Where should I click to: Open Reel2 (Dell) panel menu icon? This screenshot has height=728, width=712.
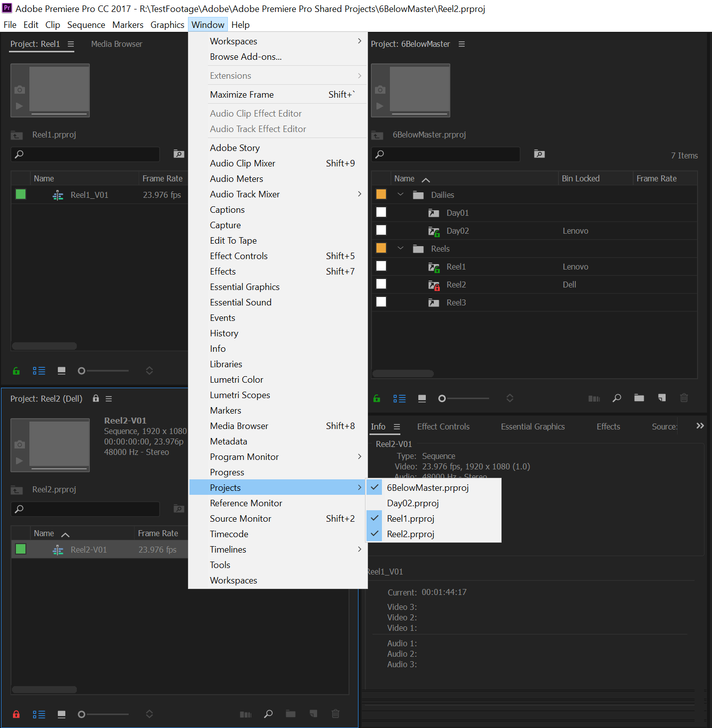click(x=109, y=399)
